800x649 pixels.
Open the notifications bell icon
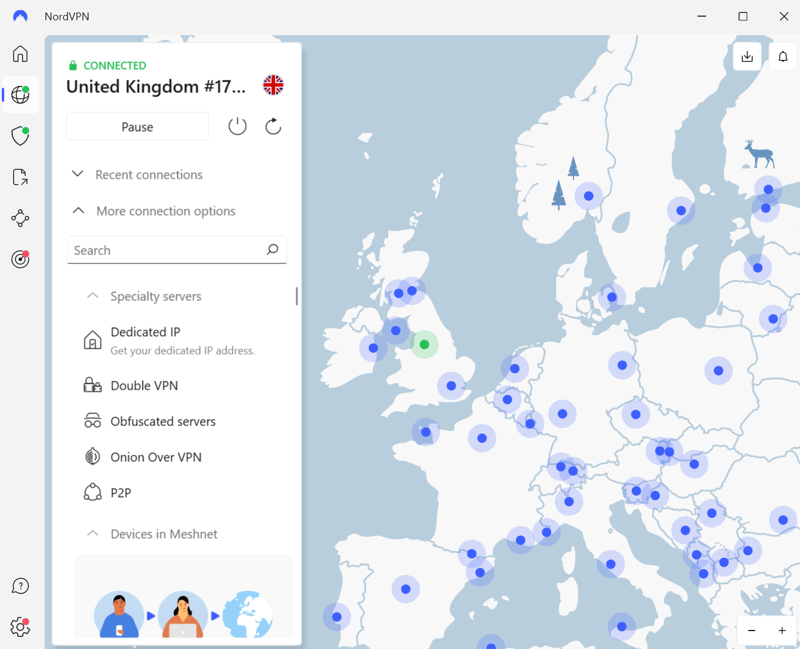click(783, 56)
